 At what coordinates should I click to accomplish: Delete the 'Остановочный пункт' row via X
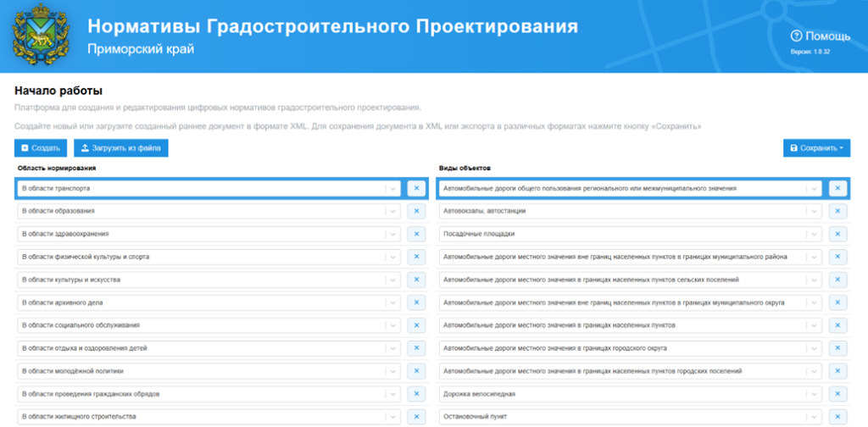click(x=837, y=417)
